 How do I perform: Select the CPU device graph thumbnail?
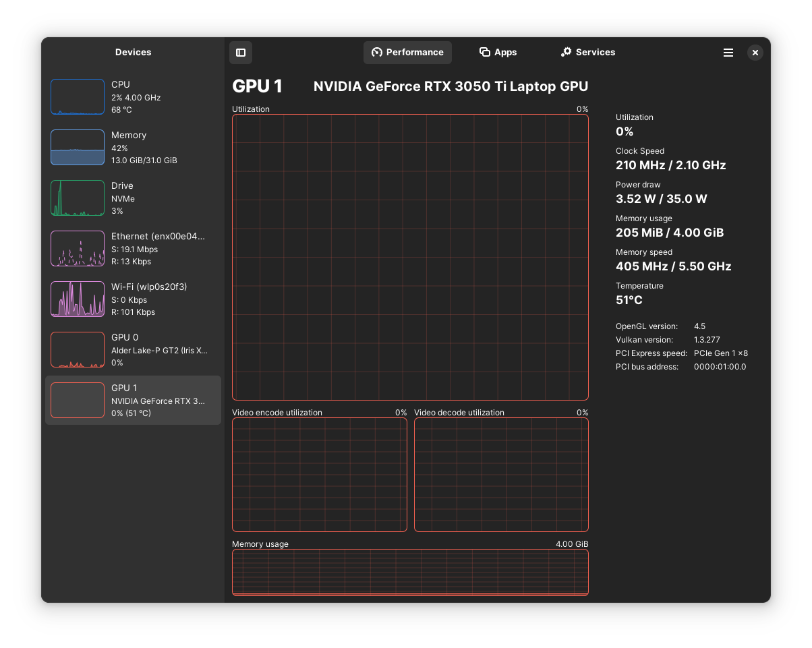(x=78, y=97)
